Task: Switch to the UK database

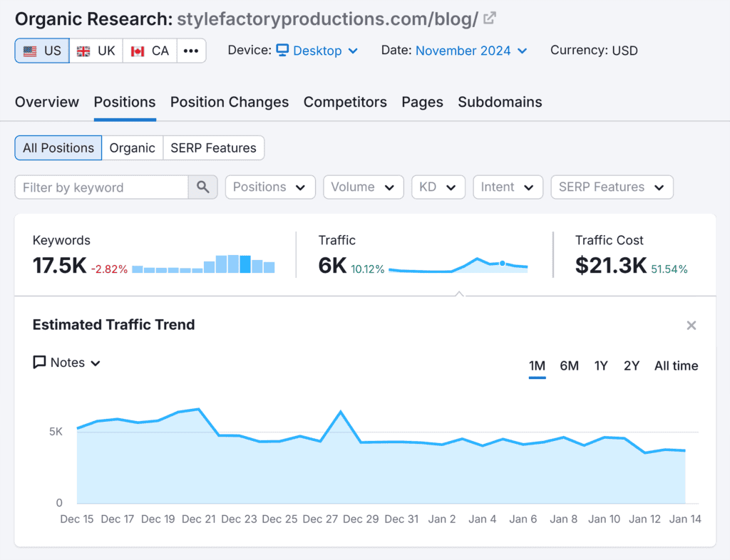Action: [96, 50]
